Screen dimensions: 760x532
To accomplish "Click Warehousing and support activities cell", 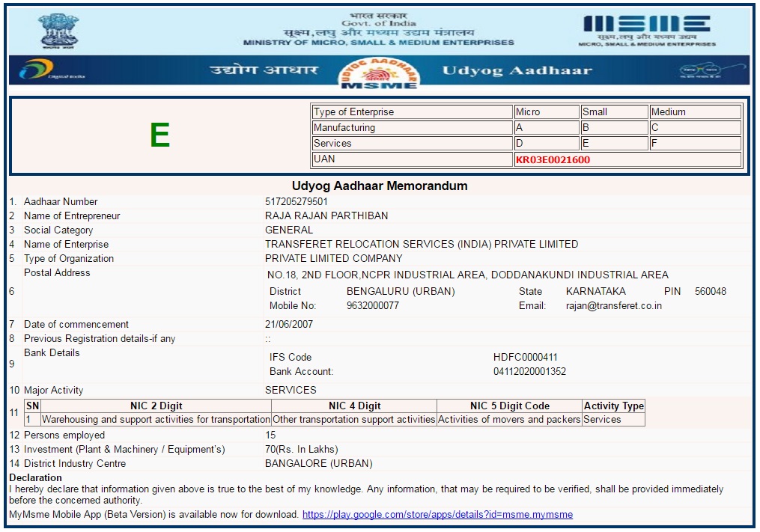I will [156, 420].
